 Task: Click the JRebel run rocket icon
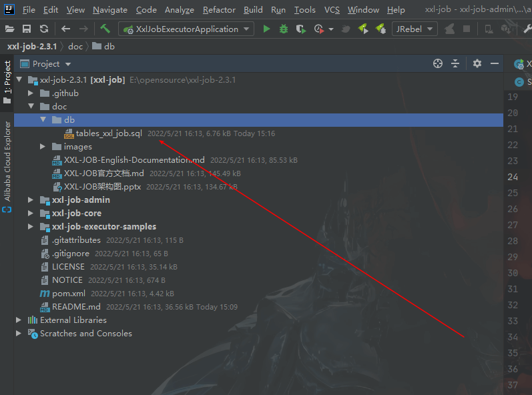pos(363,29)
